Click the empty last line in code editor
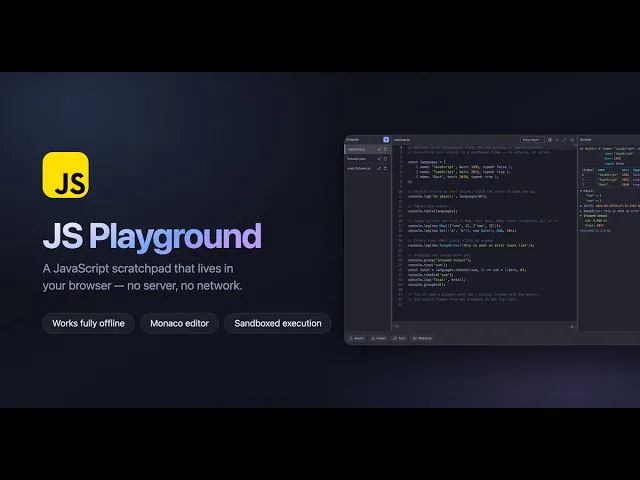Image resolution: width=640 pixels, height=480 pixels. click(486, 304)
